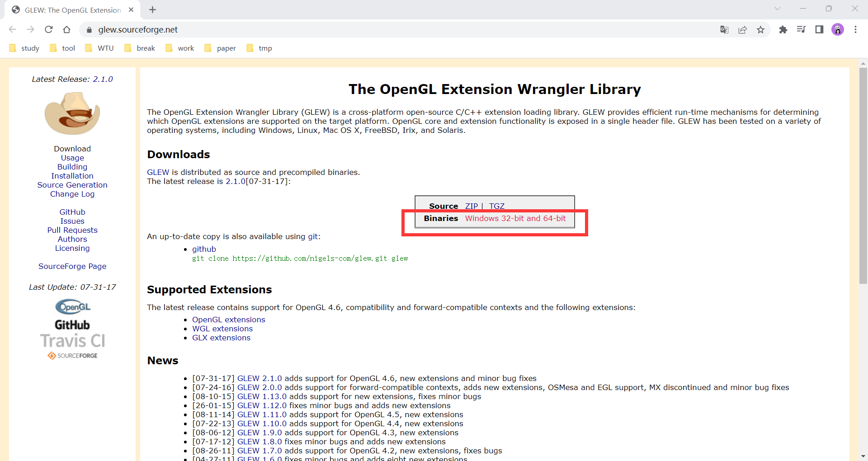
Task: Open the Usage sidebar link
Action: 72,158
